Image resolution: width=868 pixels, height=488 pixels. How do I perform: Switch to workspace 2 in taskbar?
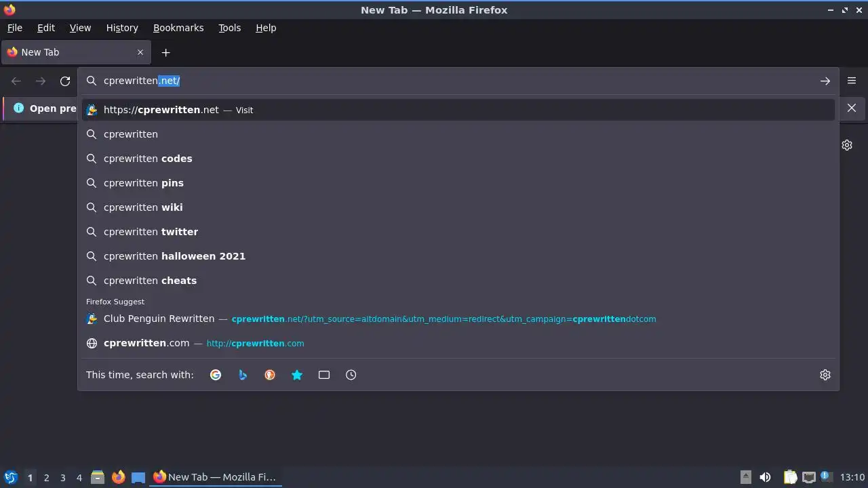[x=46, y=477]
